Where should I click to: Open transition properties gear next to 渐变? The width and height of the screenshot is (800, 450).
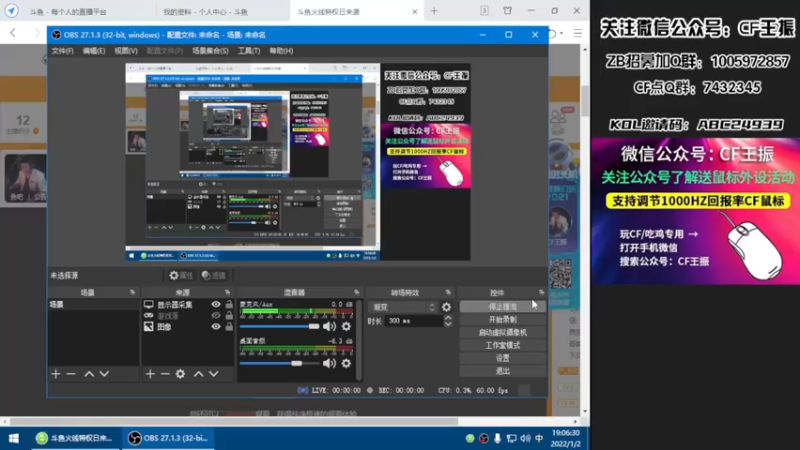[x=446, y=307]
